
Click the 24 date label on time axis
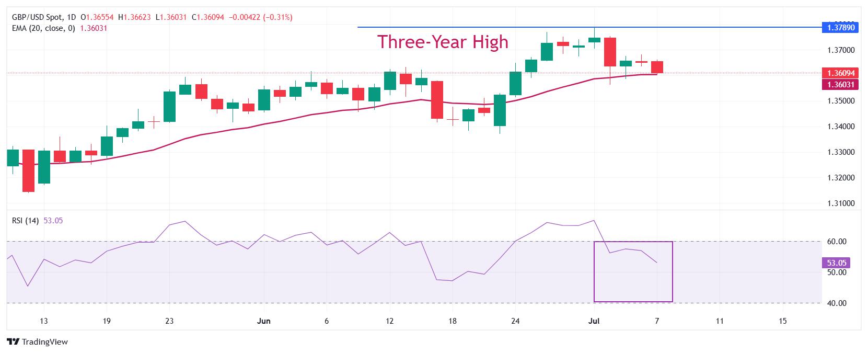[x=515, y=321]
